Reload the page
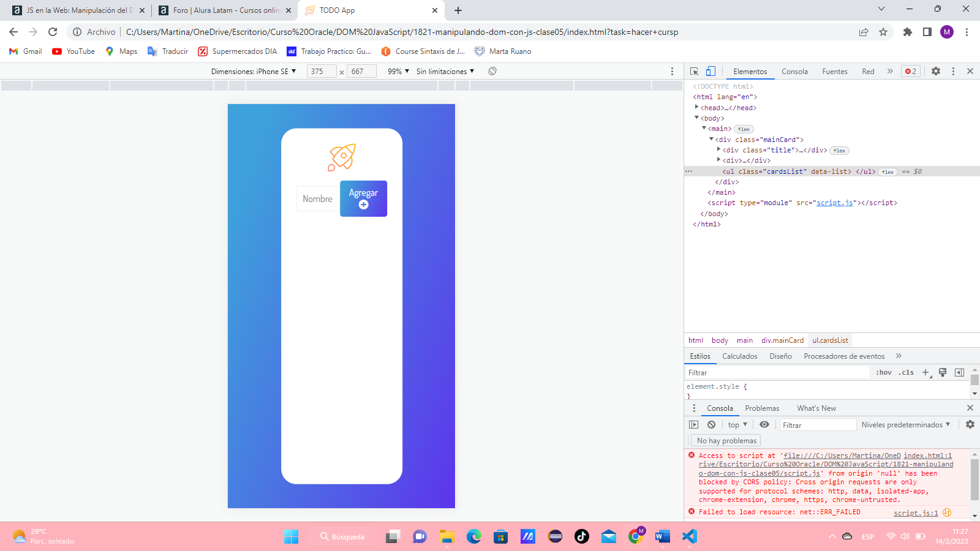Image resolution: width=980 pixels, height=551 pixels. 53,32
